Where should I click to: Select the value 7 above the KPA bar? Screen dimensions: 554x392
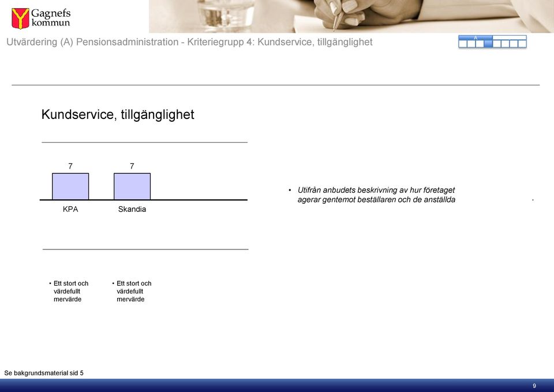[70, 166]
